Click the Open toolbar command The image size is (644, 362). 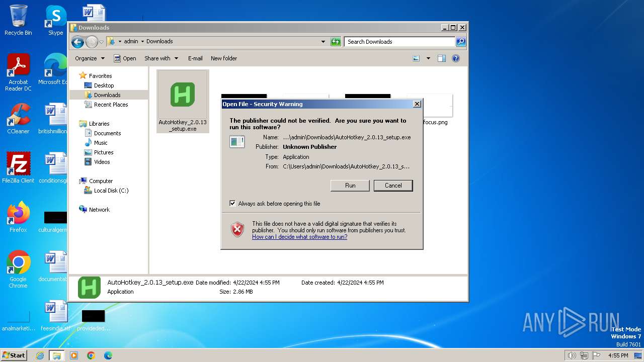pos(125,58)
